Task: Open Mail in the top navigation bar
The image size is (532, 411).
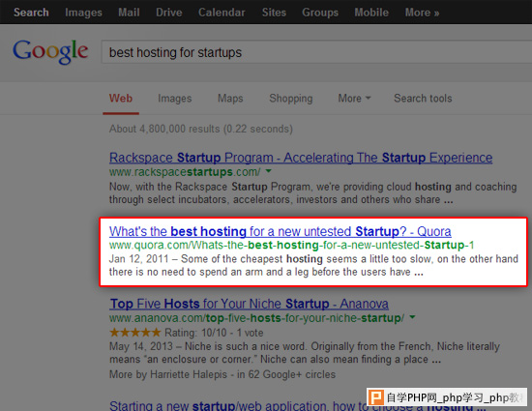Action: coord(129,13)
